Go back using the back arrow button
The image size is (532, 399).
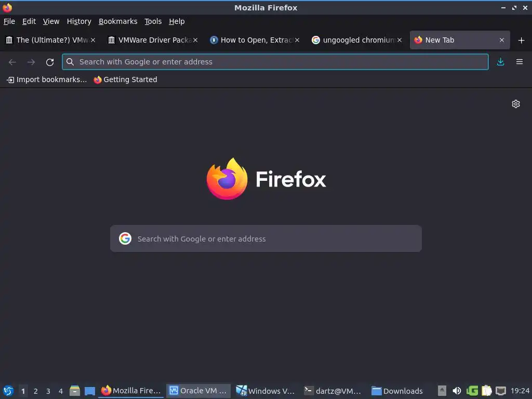[x=12, y=62]
